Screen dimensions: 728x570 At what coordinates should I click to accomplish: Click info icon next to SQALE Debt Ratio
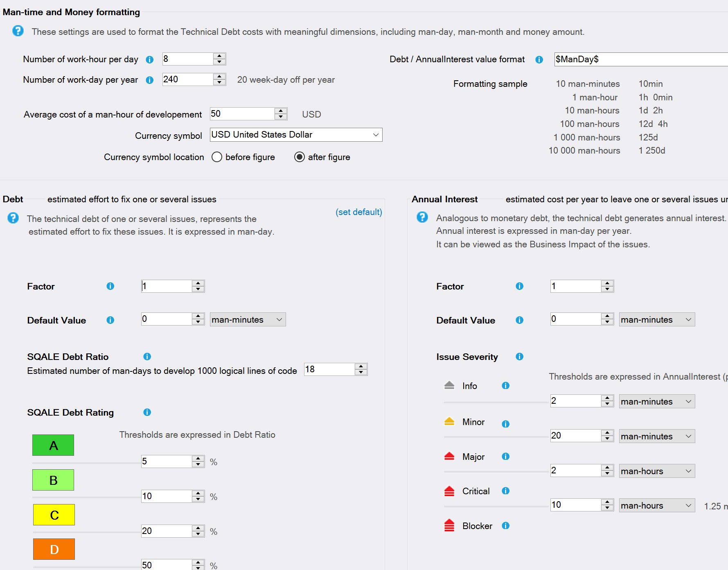[147, 357]
